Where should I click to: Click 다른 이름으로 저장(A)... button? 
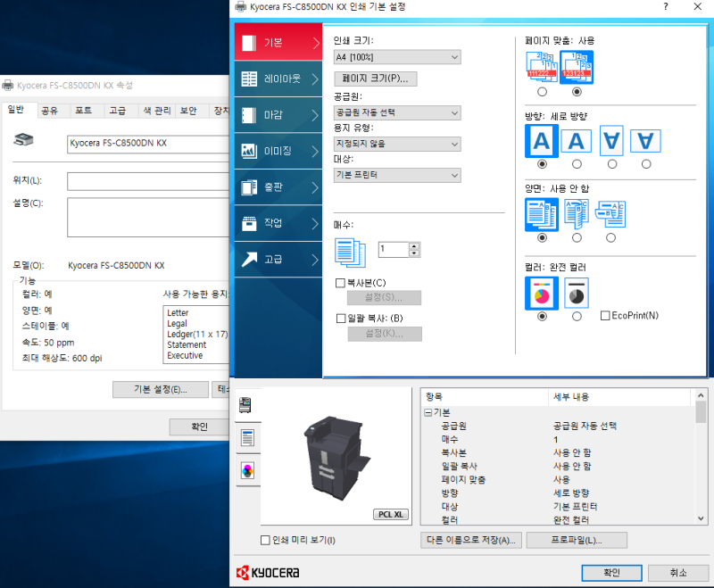coord(471,540)
